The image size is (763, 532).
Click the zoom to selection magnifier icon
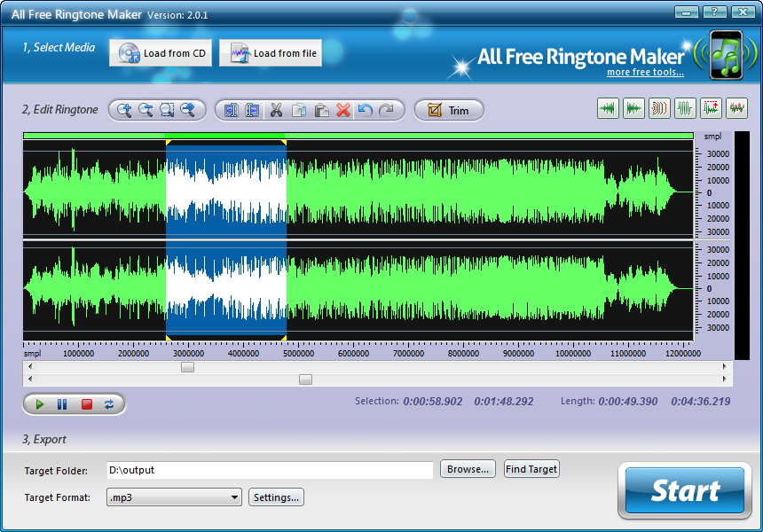point(167,110)
